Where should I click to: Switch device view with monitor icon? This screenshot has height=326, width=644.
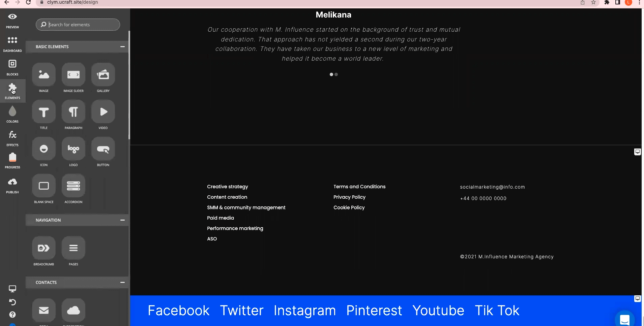[12, 289]
